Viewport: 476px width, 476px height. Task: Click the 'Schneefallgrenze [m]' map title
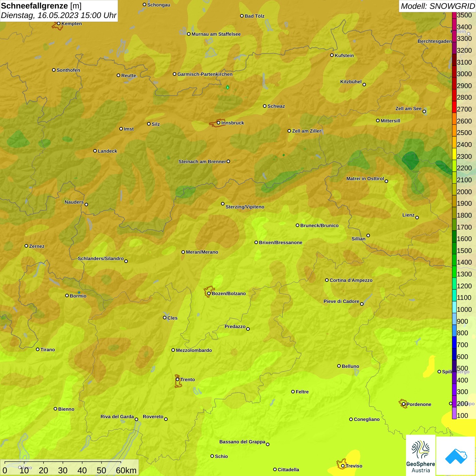click(41, 6)
